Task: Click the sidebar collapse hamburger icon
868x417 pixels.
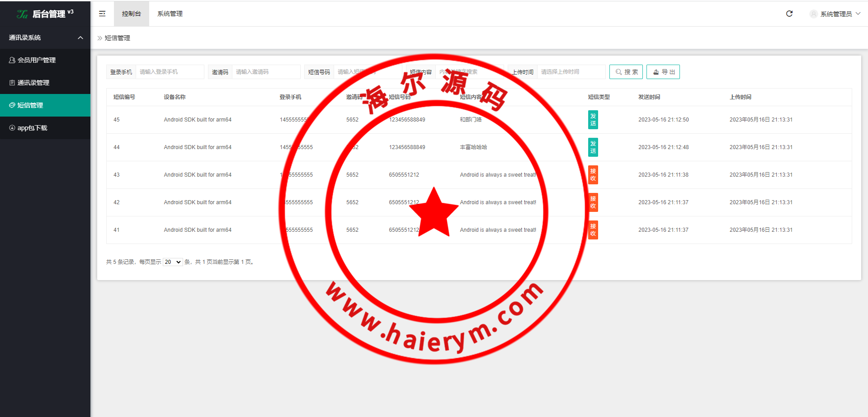Action: (102, 14)
